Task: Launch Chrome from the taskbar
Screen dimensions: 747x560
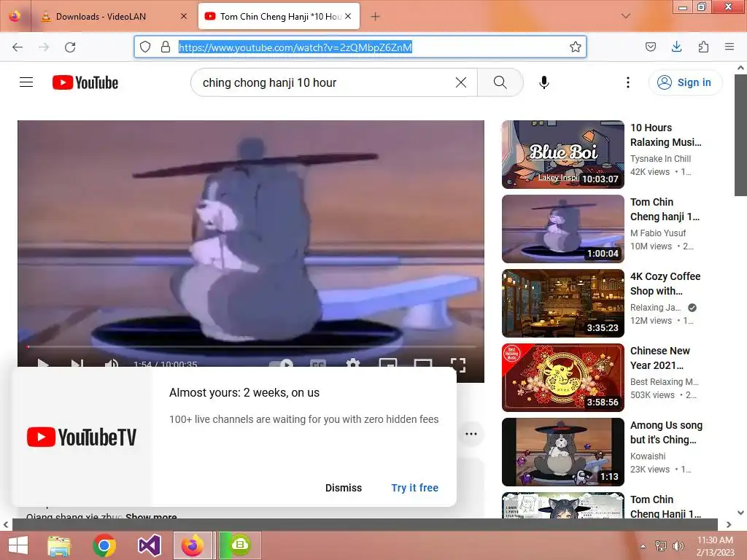Action: click(x=104, y=545)
